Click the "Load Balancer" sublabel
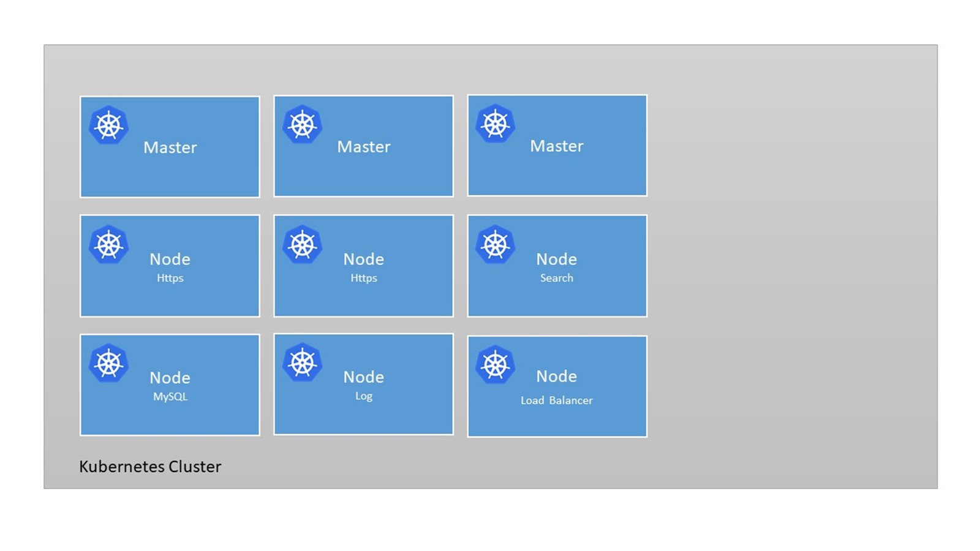Image resolution: width=980 pixels, height=551 pixels. tap(557, 400)
